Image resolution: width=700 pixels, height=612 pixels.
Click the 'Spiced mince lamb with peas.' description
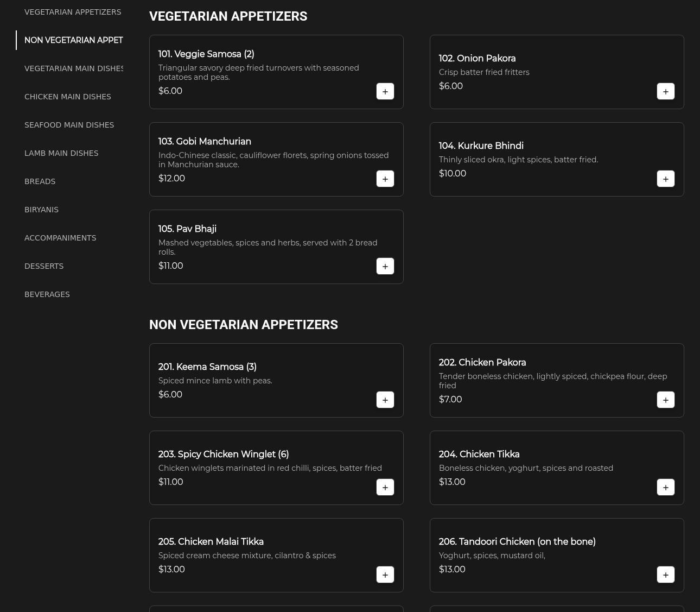point(215,381)
